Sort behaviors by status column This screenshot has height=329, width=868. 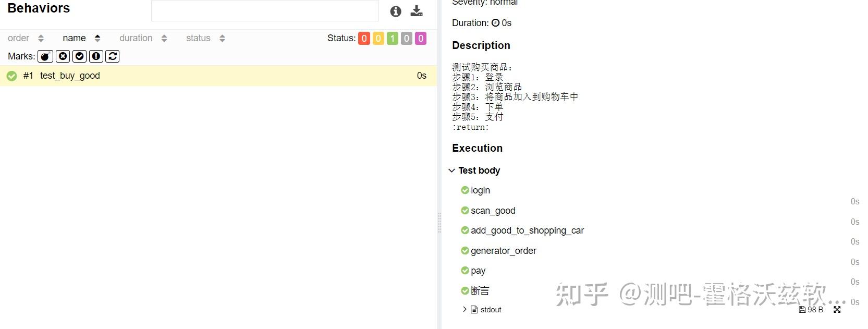[x=205, y=38]
